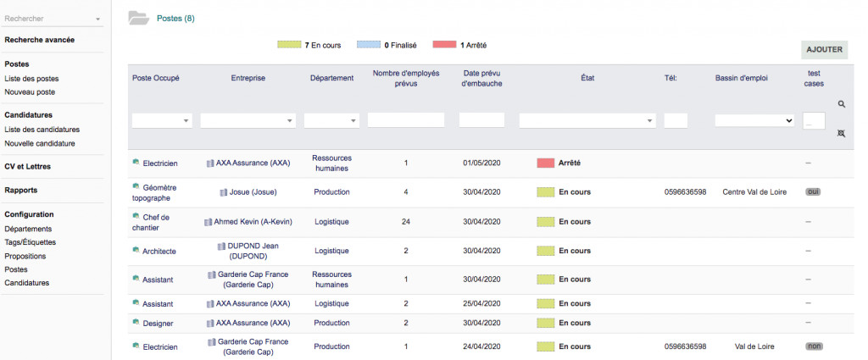868x360 pixels.
Task: Open the Entreprise filter dropdown
Action: pyautogui.click(x=248, y=121)
